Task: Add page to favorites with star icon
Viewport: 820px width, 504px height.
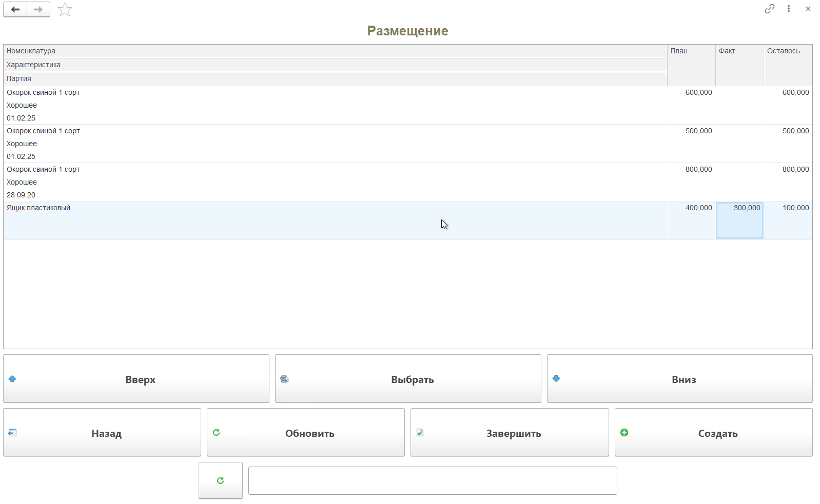Action: tap(65, 9)
